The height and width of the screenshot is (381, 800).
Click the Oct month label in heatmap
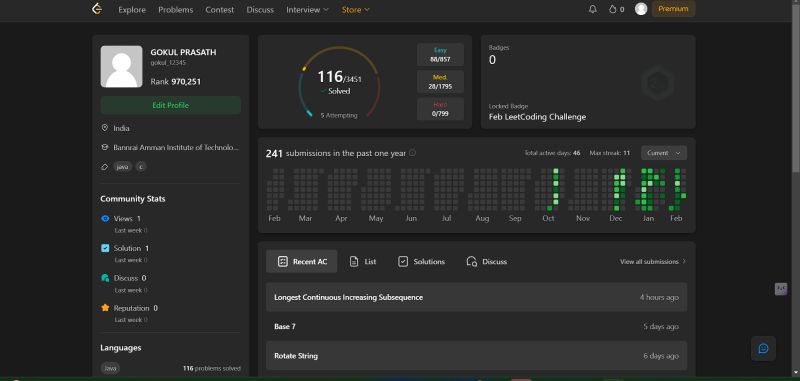click(548, 218)
